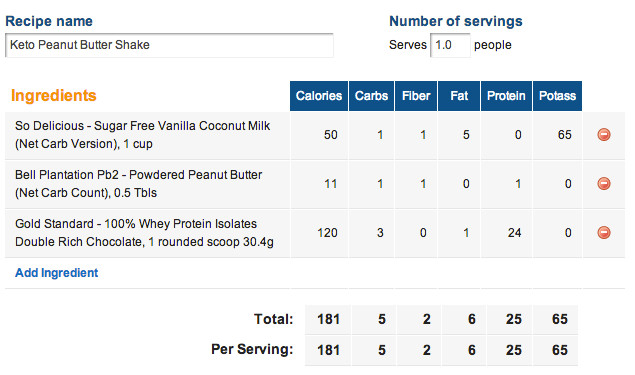635x375 pixels.
Task: Remove the Gold Standard Whey Protein ingredient
Action: tap(604, 232)
